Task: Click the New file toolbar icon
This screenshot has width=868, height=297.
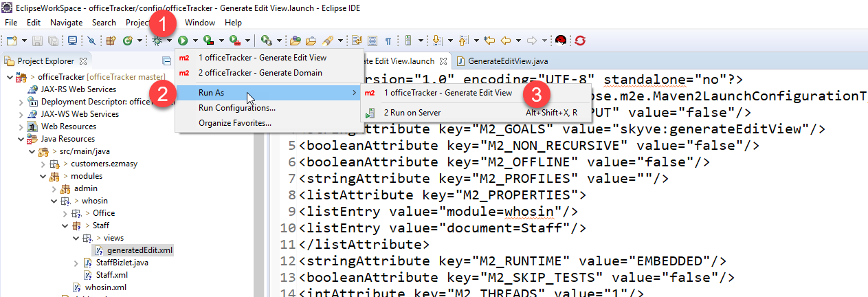Action: [12, 41]
